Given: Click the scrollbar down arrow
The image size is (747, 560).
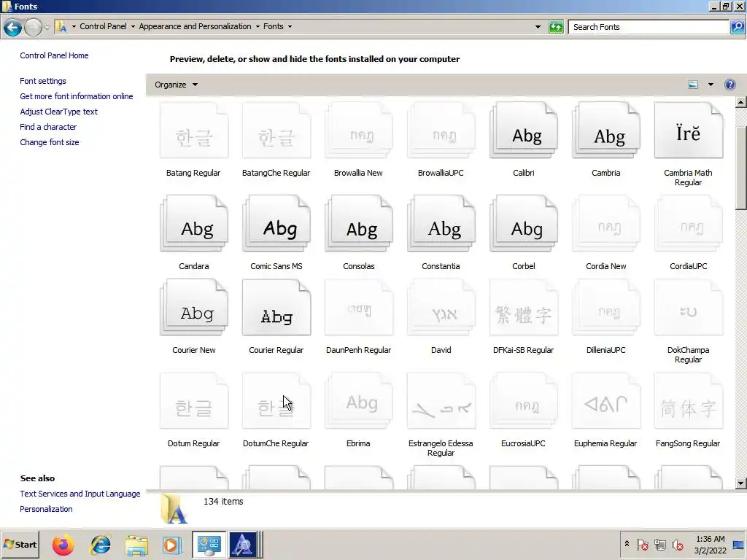Looking at the screenshot, I should click(x=740, y=483).
